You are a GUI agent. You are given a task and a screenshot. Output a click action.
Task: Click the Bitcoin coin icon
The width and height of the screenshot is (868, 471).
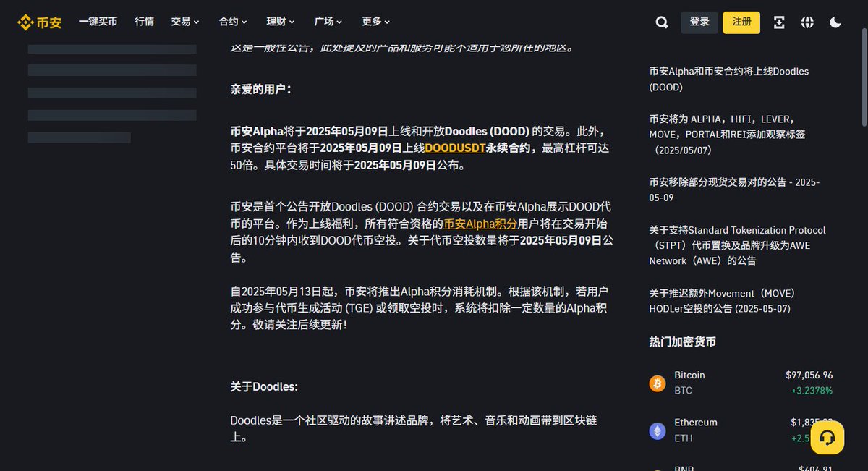[658, 383]
